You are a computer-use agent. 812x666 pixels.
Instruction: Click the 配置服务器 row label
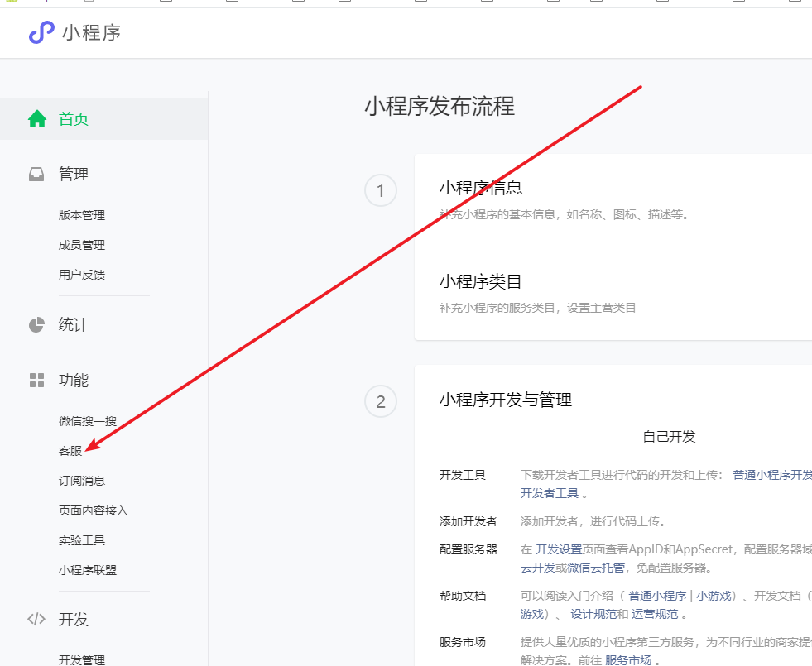click(x=468, y=549)
